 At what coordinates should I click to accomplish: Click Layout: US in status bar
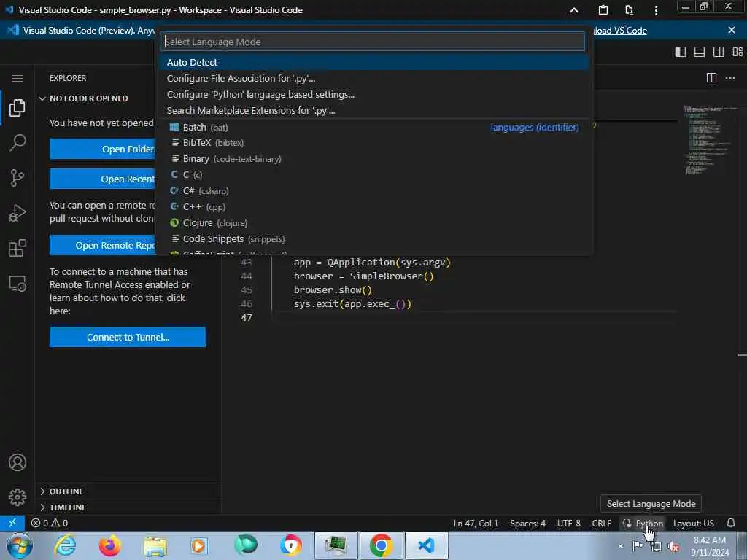[x=693, y=523]
